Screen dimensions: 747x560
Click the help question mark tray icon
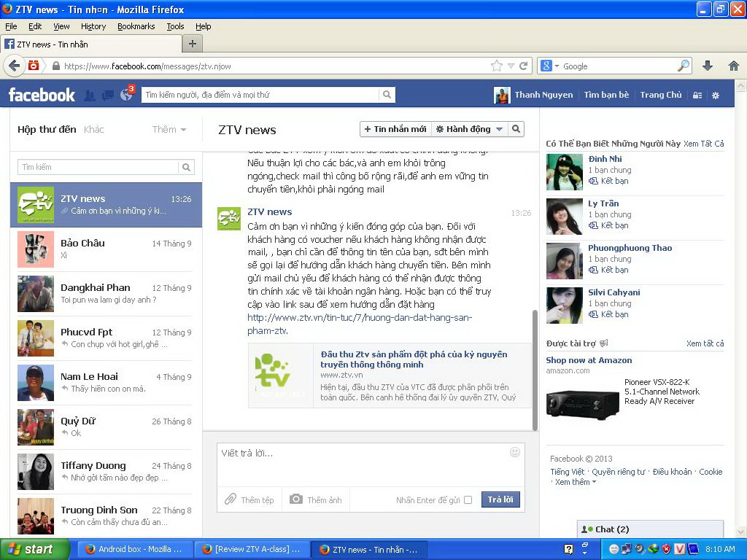tap(568, 549)
